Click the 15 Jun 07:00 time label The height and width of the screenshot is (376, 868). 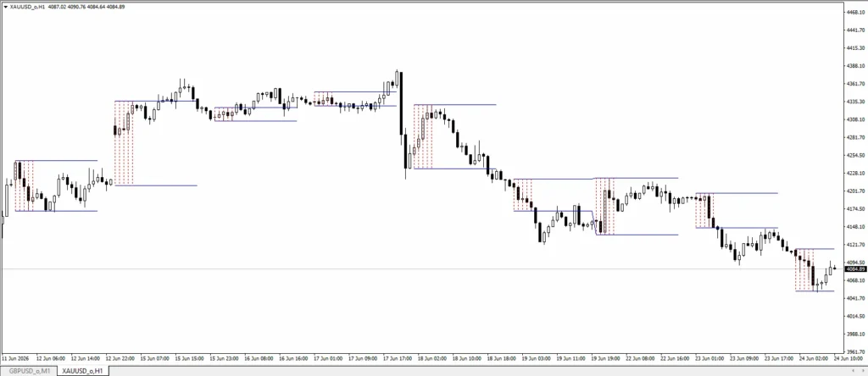155,358
